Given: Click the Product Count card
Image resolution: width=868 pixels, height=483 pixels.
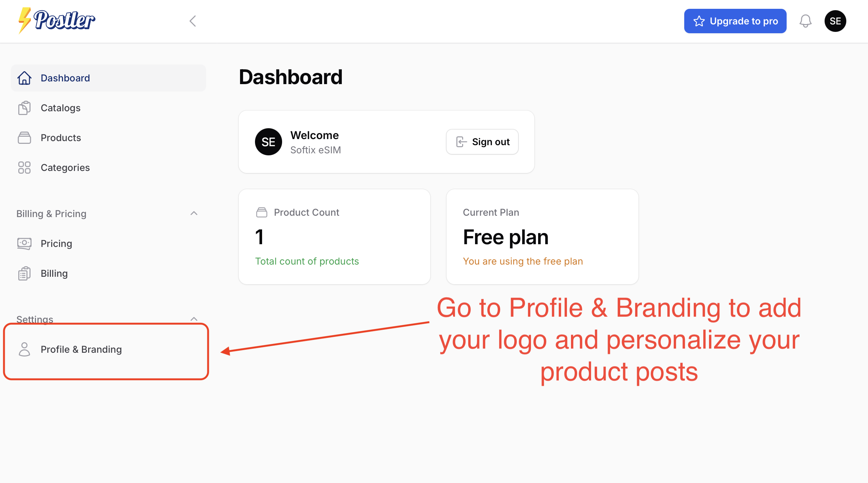Looking at the screenshot, I should [334, 236].
